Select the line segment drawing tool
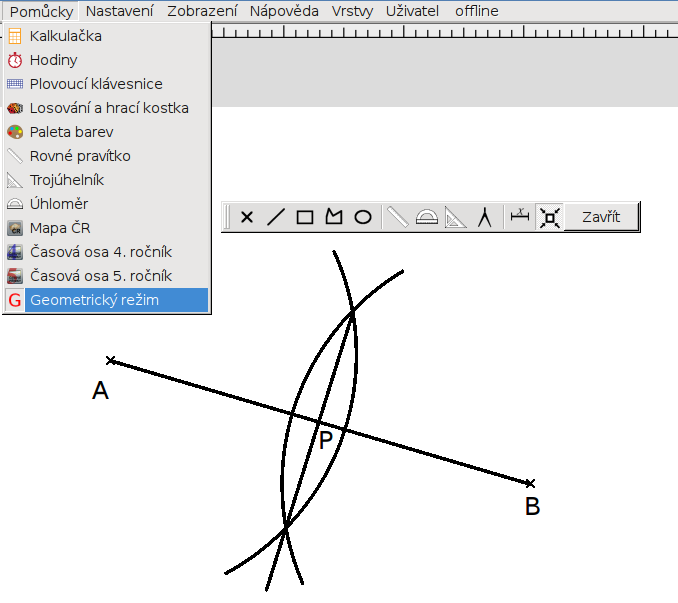 276,217
